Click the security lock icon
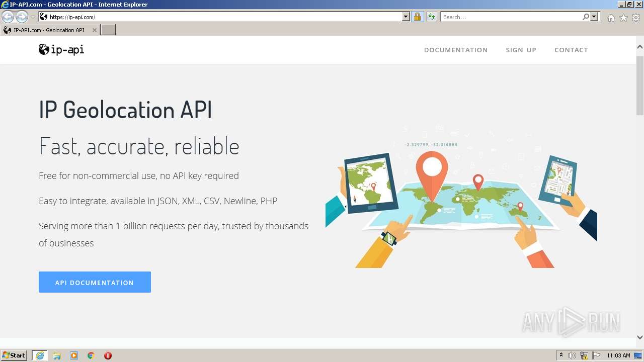The image size is (644, 362). [417, 17]
